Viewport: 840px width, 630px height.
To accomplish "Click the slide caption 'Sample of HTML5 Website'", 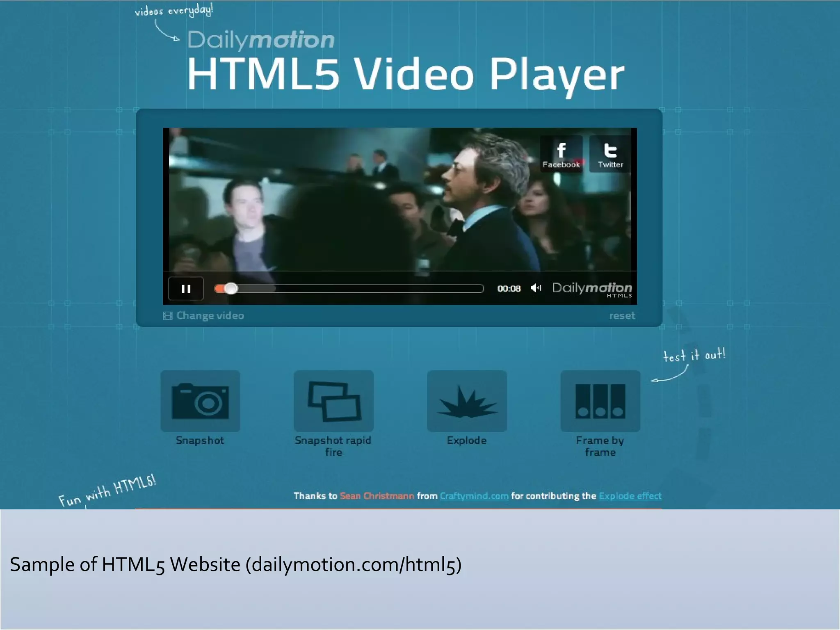I will click(125, 564).
